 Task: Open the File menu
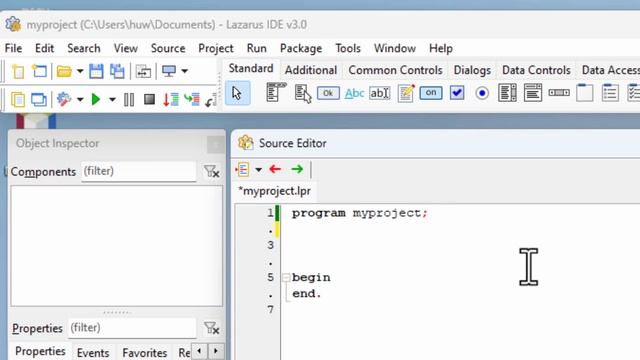(x=13, y=48)
